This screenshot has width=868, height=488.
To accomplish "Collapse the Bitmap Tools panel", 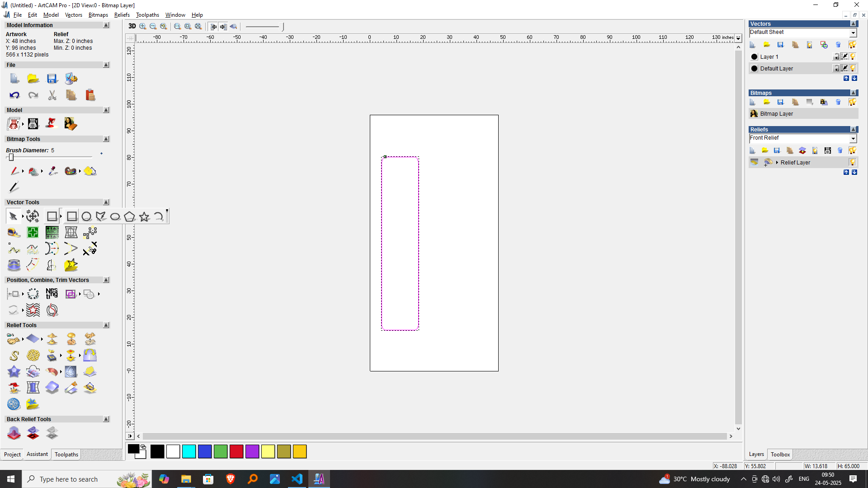I will click(106, 139).
